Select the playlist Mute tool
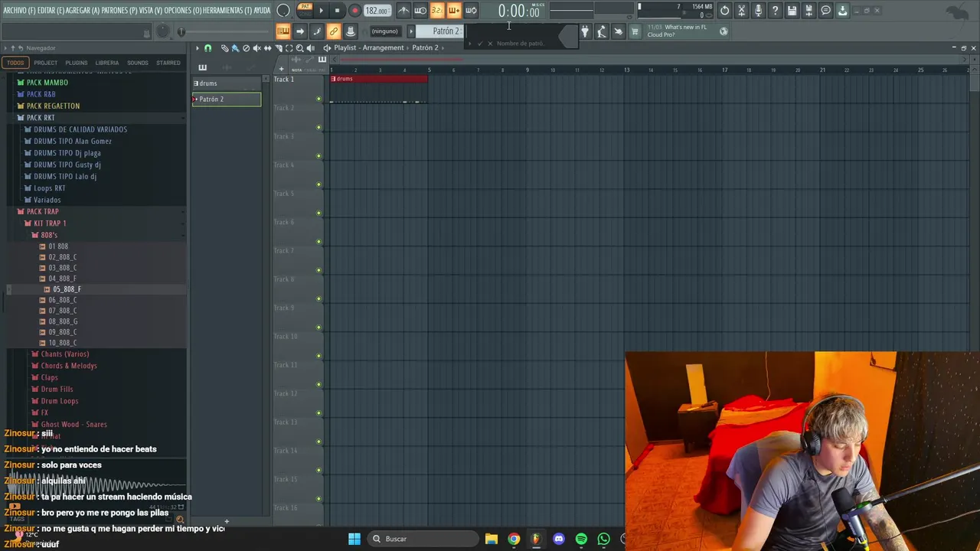Image resolution: width=980 pixels, height=551 pixels. click(256, 47)
